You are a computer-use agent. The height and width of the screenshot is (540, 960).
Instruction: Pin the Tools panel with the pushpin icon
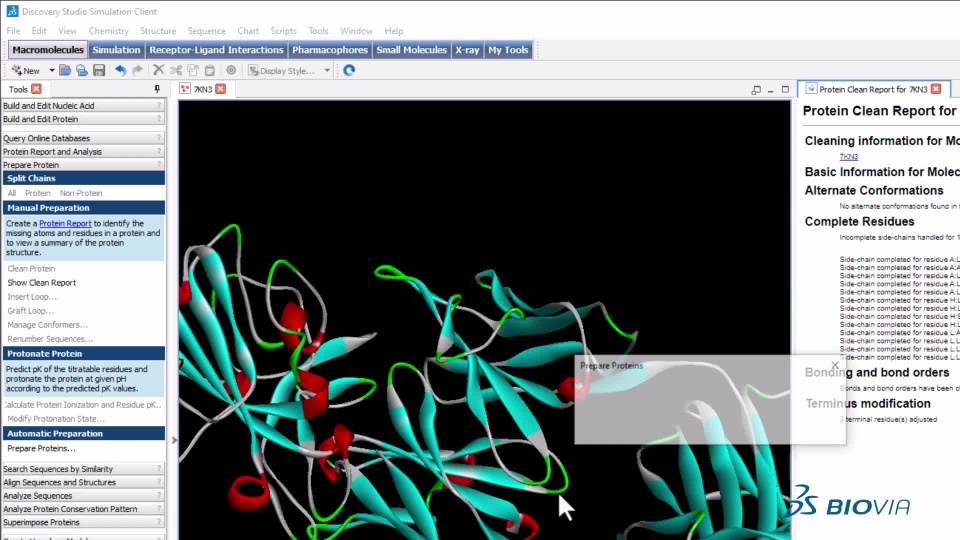click(157, 89)
